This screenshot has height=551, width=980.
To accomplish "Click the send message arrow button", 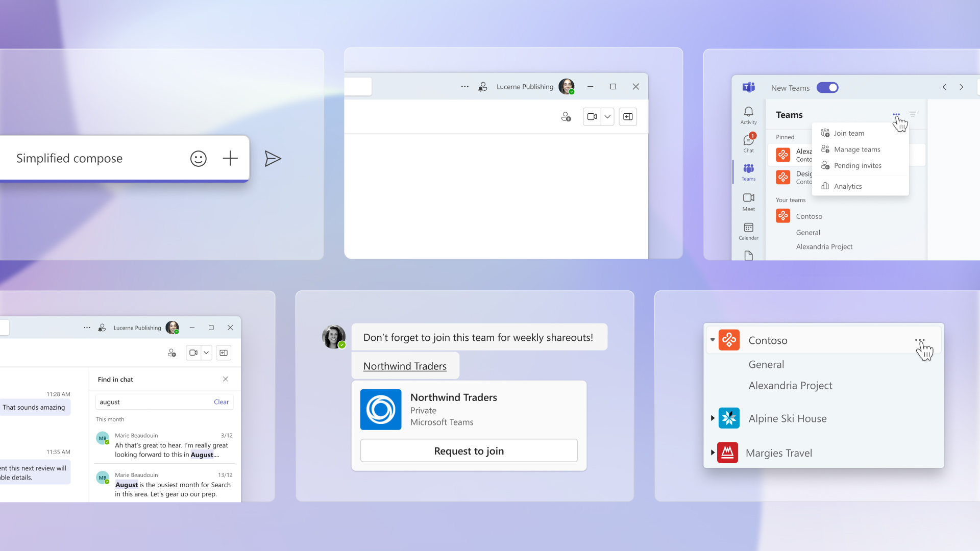I will click(273, 159).
